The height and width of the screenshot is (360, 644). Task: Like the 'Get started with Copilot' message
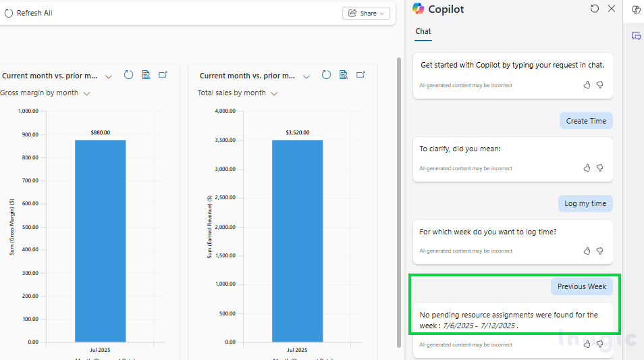[587, 85]
